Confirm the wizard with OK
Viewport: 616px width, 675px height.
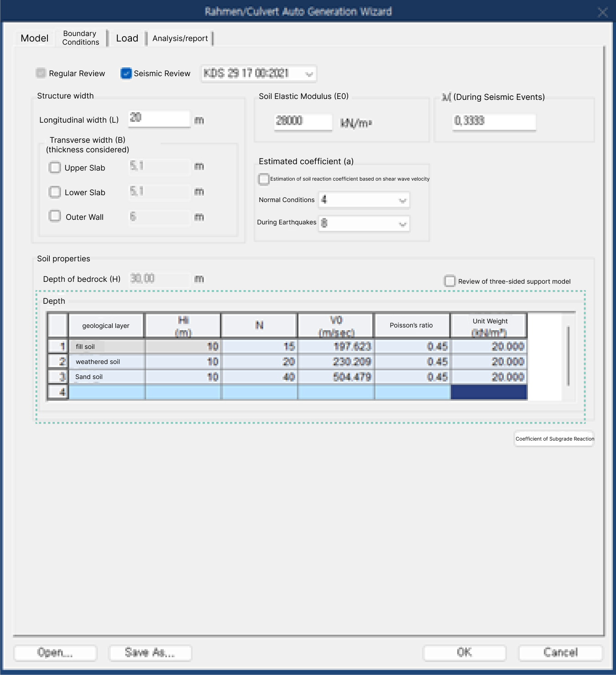point(465,653)
